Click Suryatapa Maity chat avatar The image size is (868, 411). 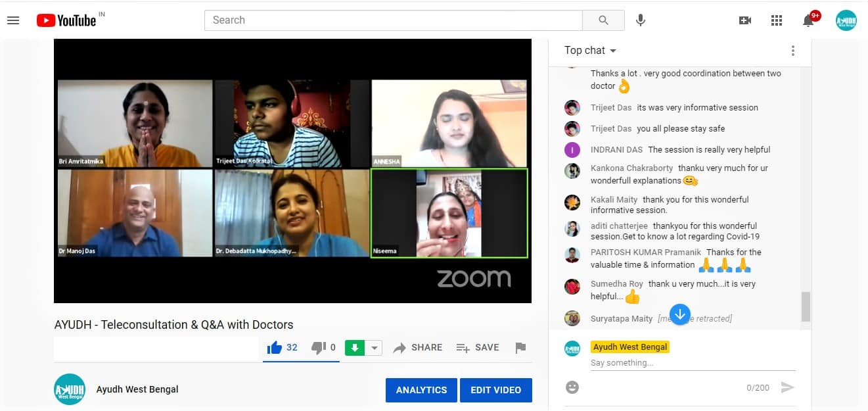click(x=572, y=318)
